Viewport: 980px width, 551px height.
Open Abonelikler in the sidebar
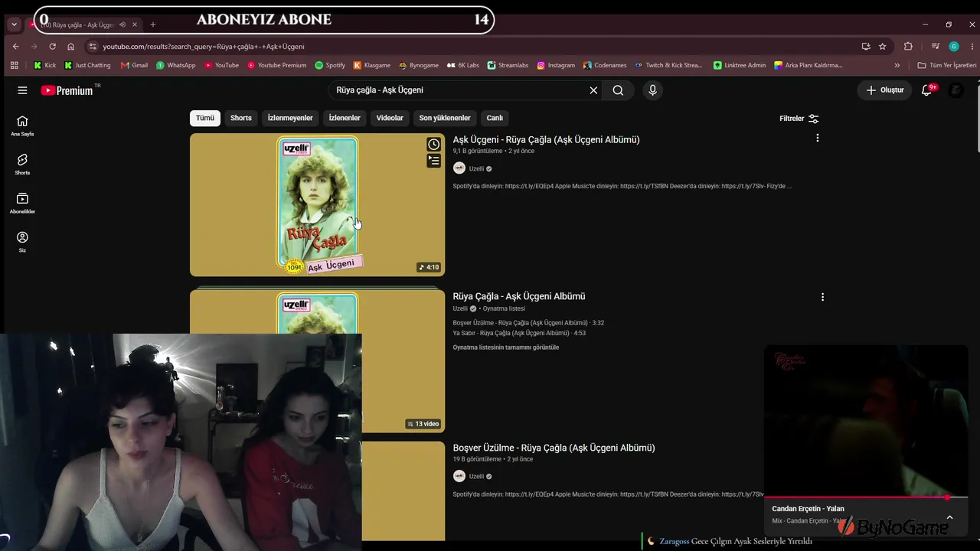tap(22, 203)
